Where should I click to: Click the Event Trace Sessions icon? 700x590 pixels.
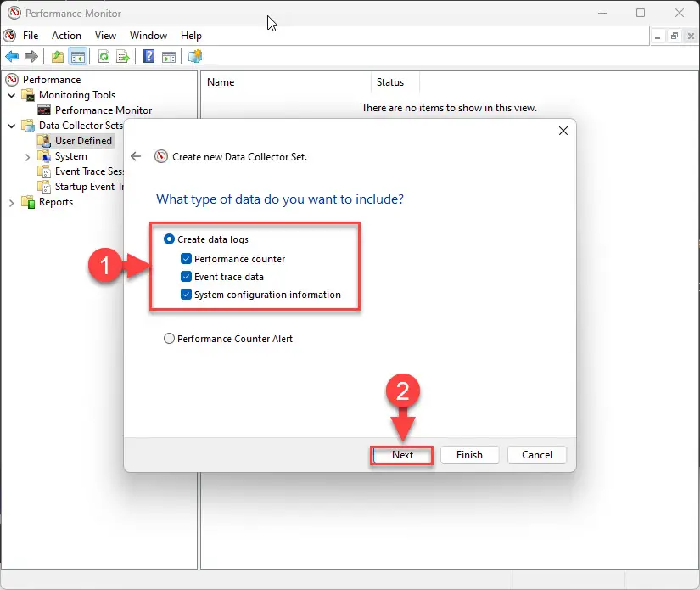click(44, 171)
